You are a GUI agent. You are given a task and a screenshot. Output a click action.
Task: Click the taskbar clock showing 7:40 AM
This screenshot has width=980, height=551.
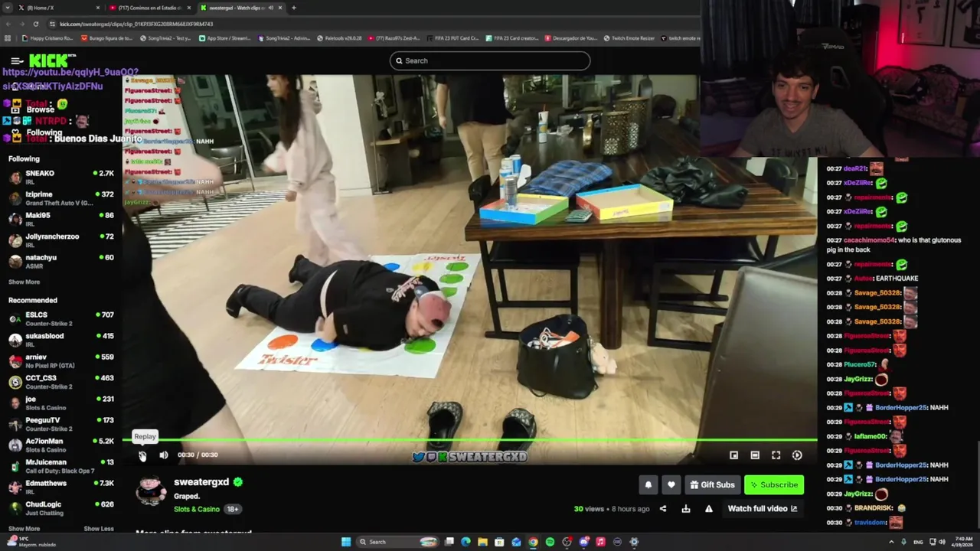coord(964,542)
